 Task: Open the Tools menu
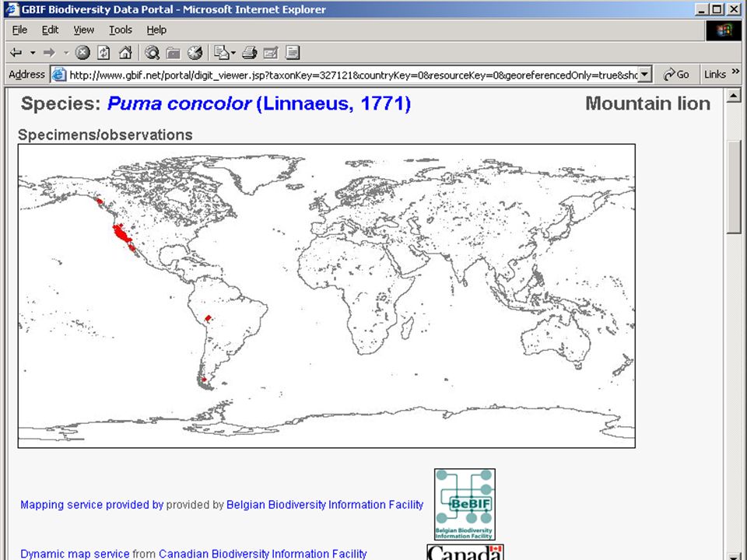(x=121, y=30)
